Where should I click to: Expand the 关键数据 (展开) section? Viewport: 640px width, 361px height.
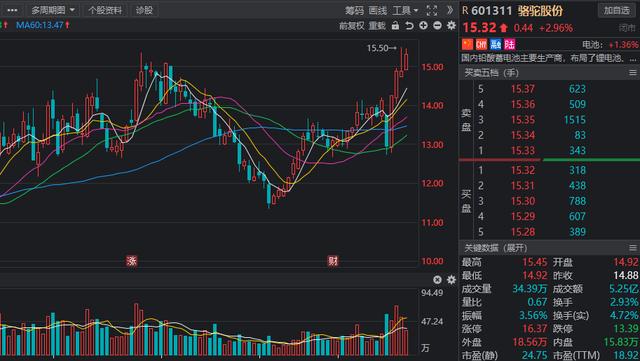pos(496,248)
